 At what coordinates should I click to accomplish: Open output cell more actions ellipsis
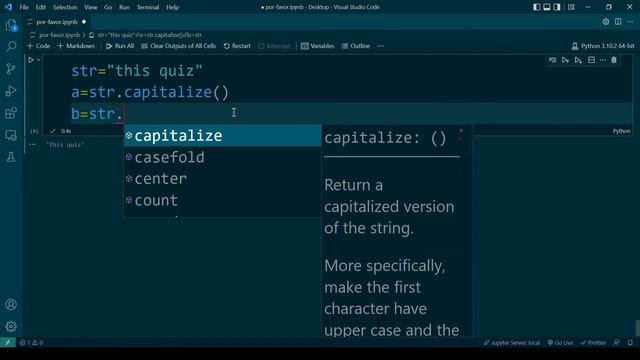(x=33, y=144)
